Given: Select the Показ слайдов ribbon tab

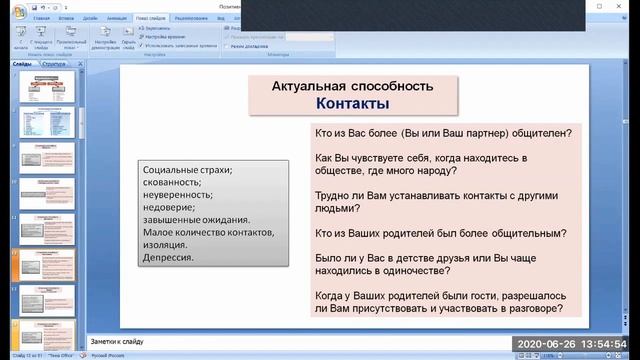Looking at the screenshot, I should coord(151,18).
